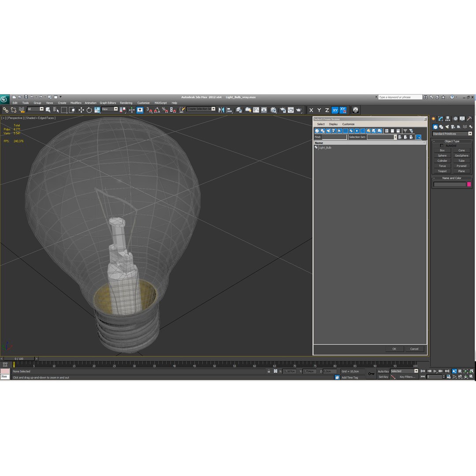
Task: Click the Find field in Select From Scene
Action: tap(334, 137)
